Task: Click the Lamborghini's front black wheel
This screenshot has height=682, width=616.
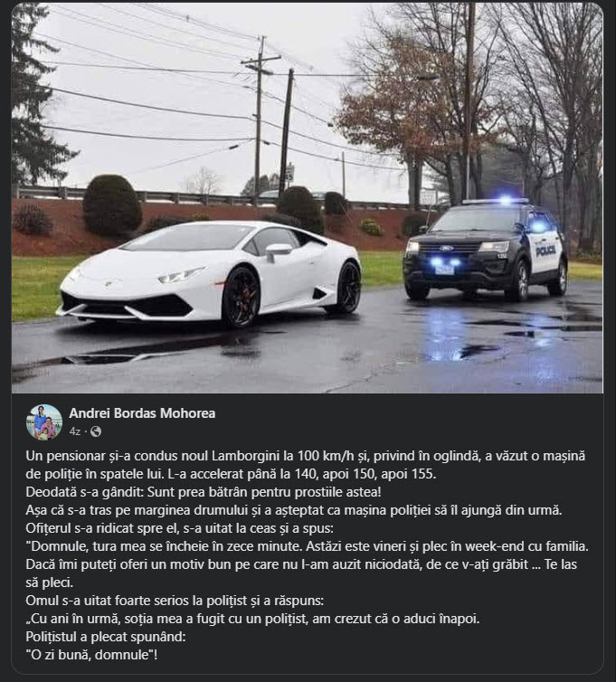Action: (x=240, y=298)
